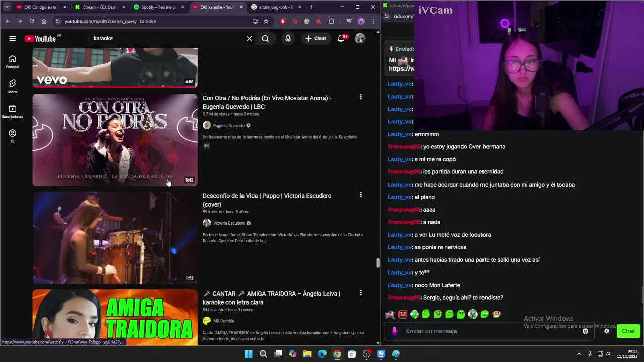644x362 pixels.
Task: Bookmark this page with the star icon
Action: coord(266,21)
